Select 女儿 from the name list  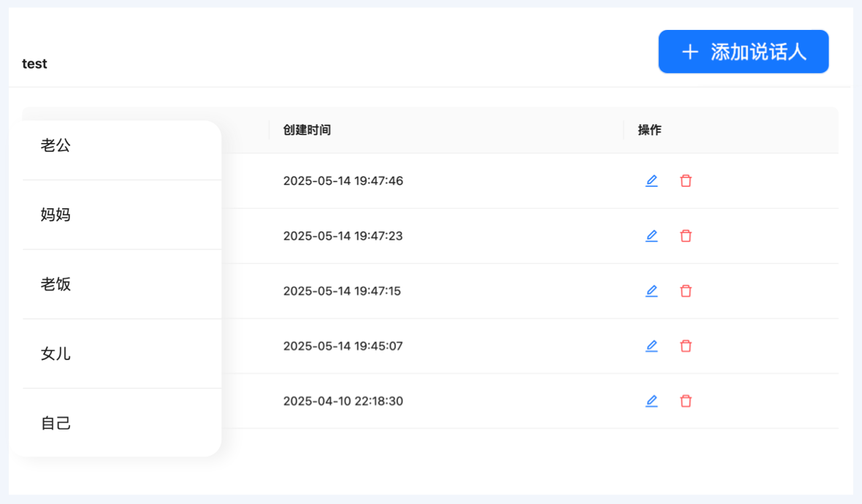[x=56, y=354]
